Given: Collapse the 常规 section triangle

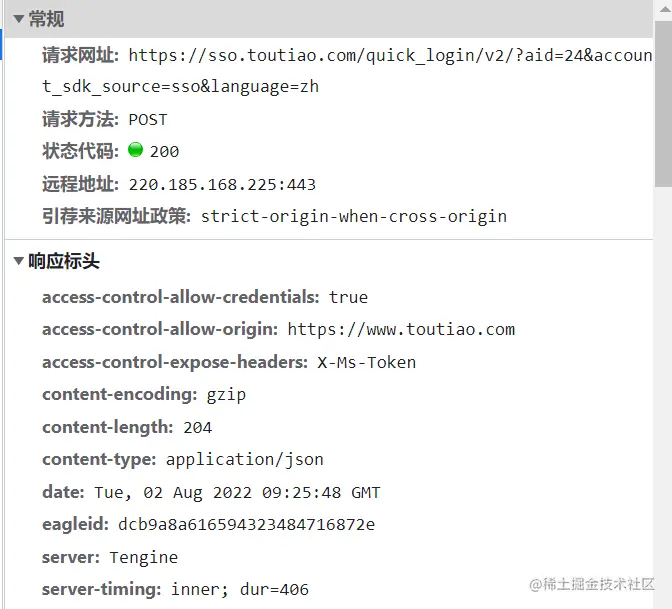Looking at the screenshot, I should coord(18,19).
